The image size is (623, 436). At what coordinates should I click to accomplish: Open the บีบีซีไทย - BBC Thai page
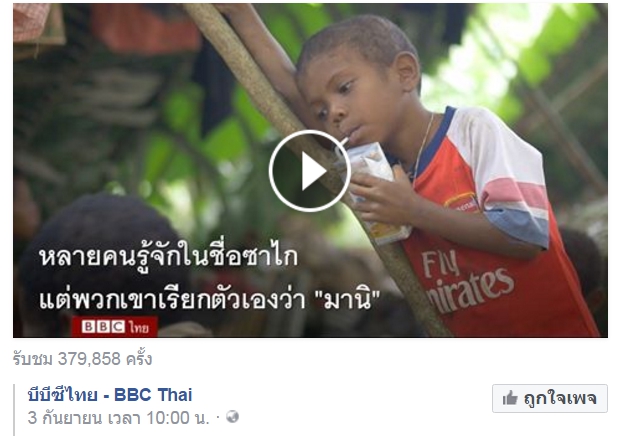tap(110, 395)
